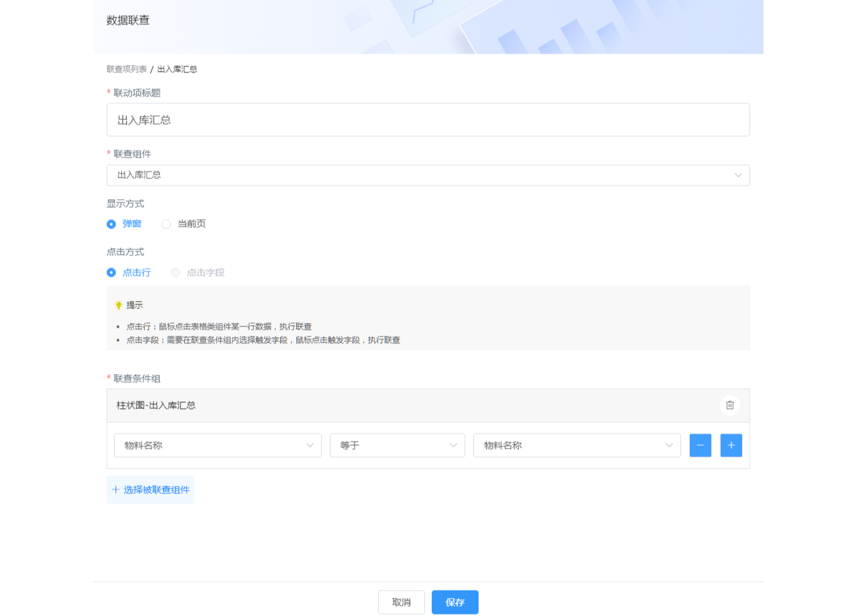This screenshot has width=846, height=616.
Task: Click the lightbulb icon in the 揭示 box
Action: click(118, 304)
